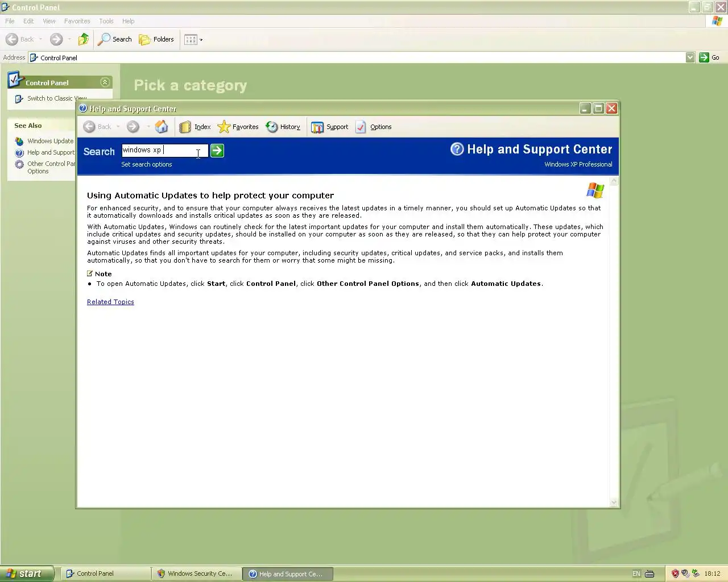Click the red security shield tray icon
728x582 pixels.
[x=675, y=573]
